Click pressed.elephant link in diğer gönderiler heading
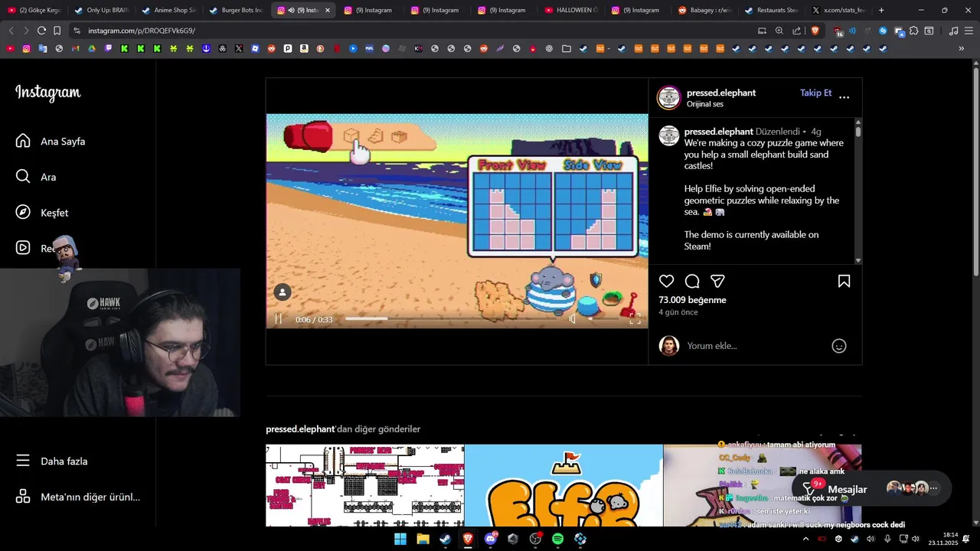This screenshot has height=551, width=980. [x=300, y=429]
